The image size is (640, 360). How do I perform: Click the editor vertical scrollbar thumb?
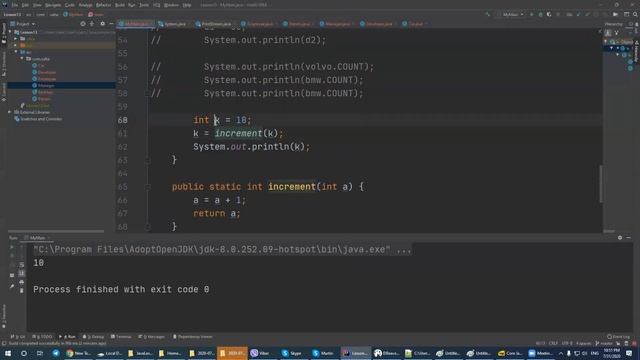coord(601,184)
